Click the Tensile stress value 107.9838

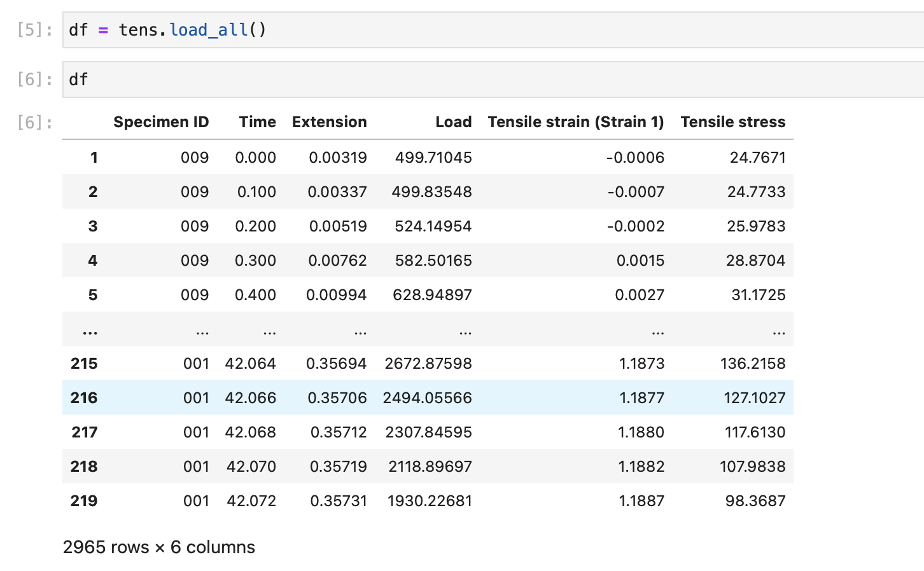pos(752,467)
